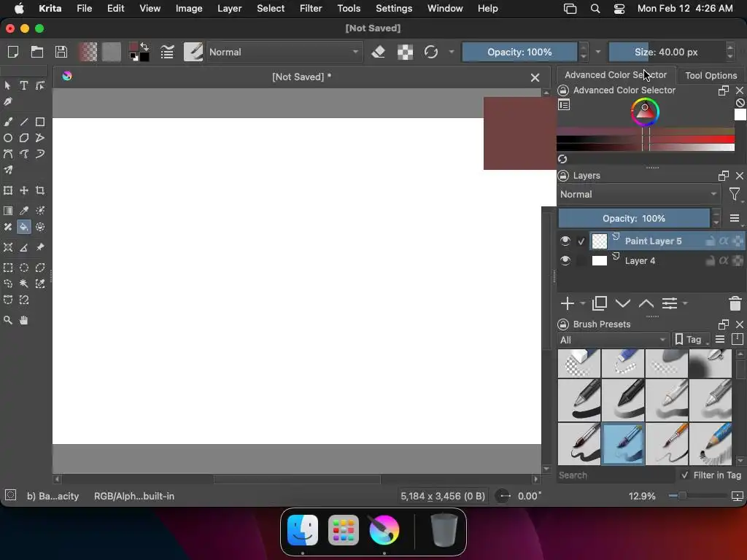Viewport: 747px width, 560px height.
Task: Open the Settings menu
Action: pyautogui.click(x=394, y=9)
